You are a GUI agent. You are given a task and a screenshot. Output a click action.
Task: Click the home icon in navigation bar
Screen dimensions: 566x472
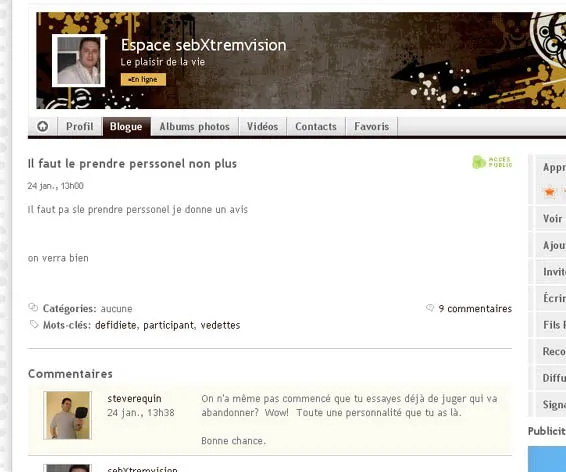click(x=43, y=126)
